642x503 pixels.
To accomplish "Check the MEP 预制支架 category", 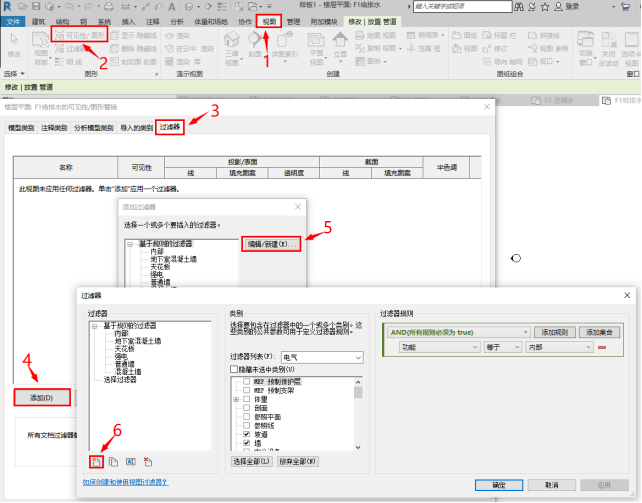I will click(x=246, y=390).
